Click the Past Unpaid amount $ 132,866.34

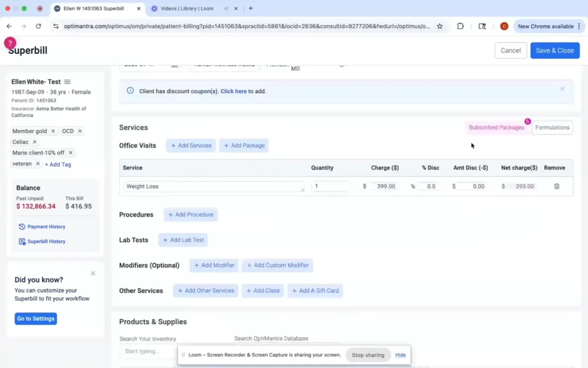36,206
